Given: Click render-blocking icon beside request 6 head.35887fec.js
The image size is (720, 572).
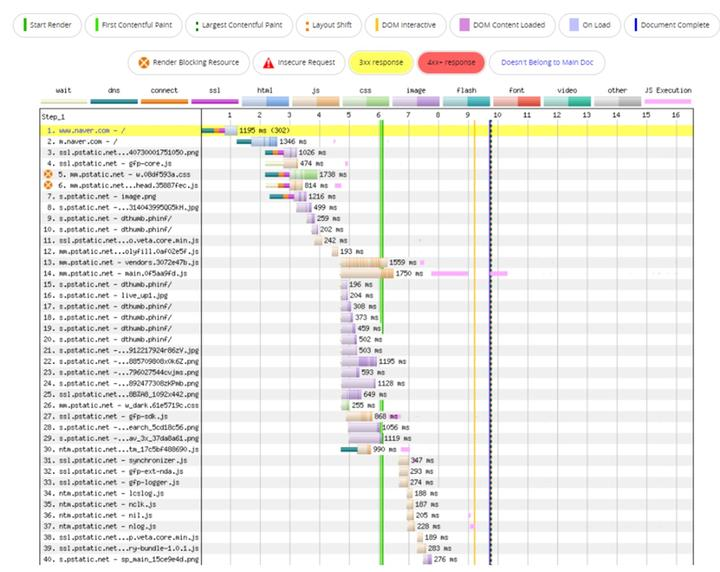Looking at the screenshot, I should (48, 186).
